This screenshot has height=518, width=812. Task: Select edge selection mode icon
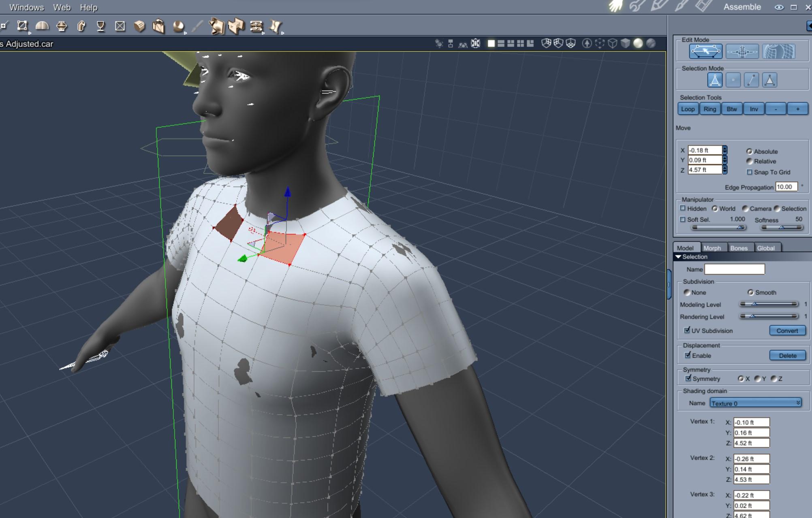[751, 80]
